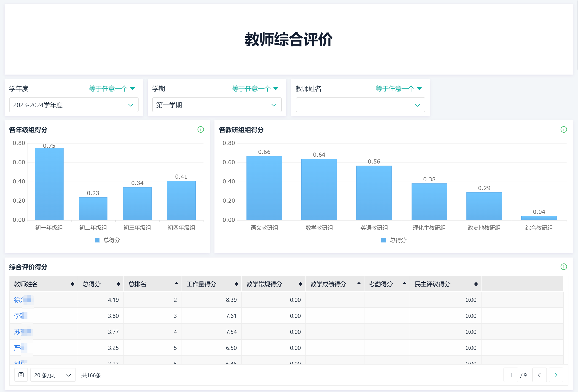Click the 教师综合评价 page title
The height and width of the screenshot is (392, 578).
pyautogui.click(x=289, y=39)
